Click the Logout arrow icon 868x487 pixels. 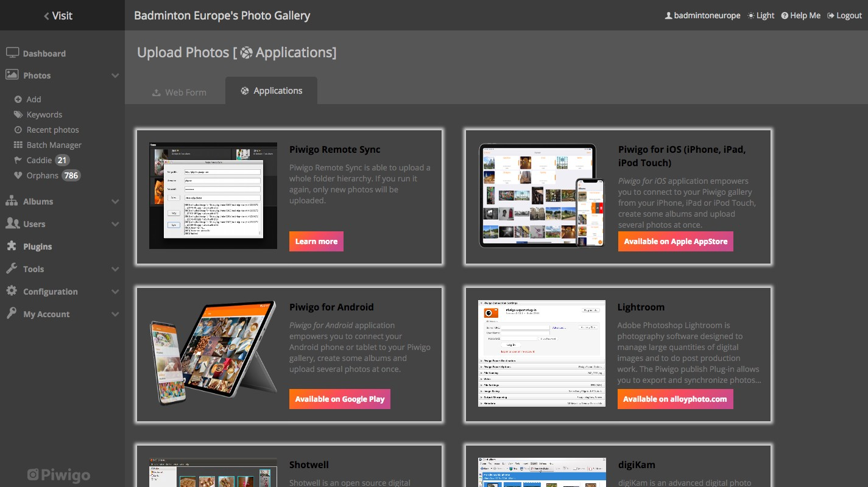point(831,15)
